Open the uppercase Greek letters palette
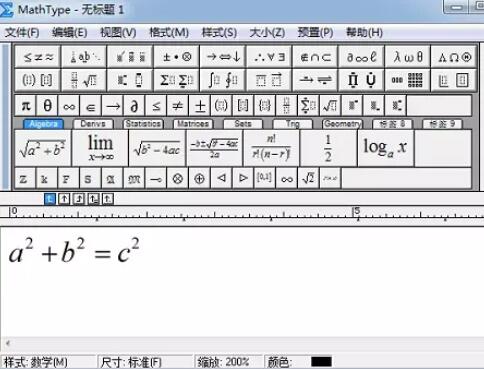This screenshot has width=484, height=369. click(454, 57)
